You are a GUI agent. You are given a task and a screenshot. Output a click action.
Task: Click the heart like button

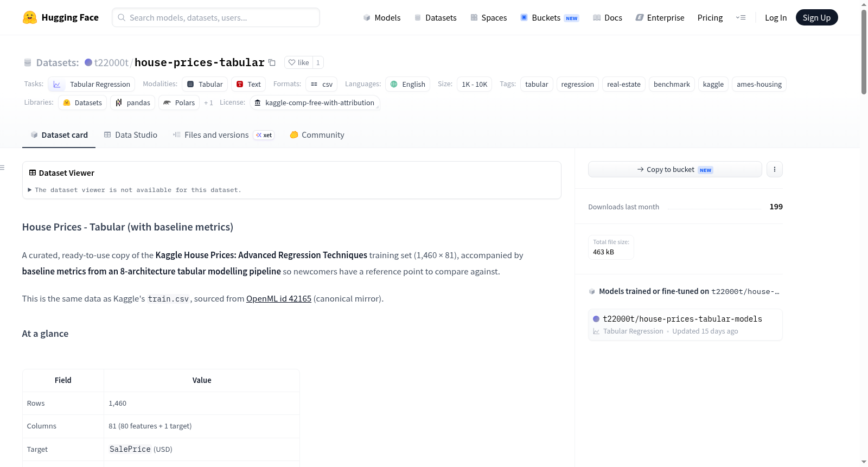click(298, 62)
